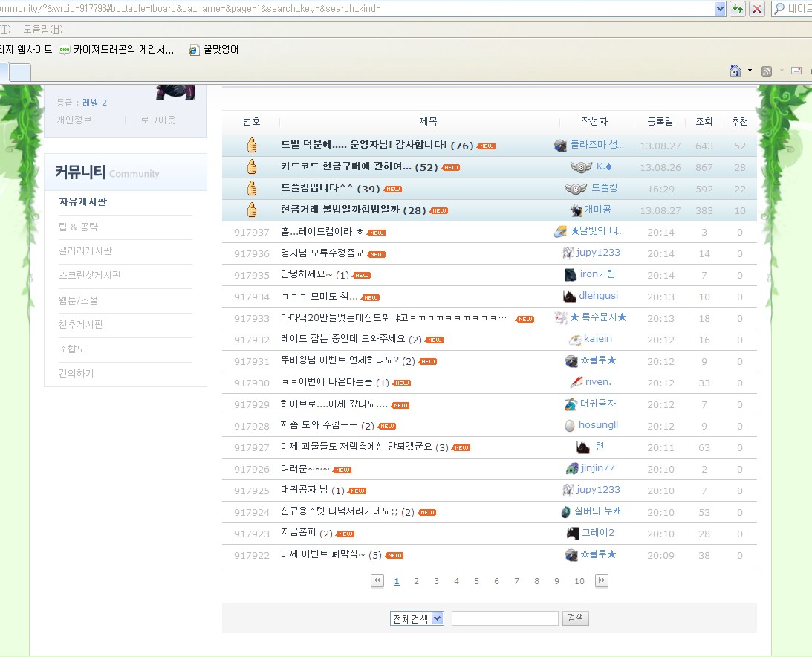Expand the address bar URL dropdown
The width and height of the screenshot is (812, 657).
pyautogui.click(x=719, y=9)
